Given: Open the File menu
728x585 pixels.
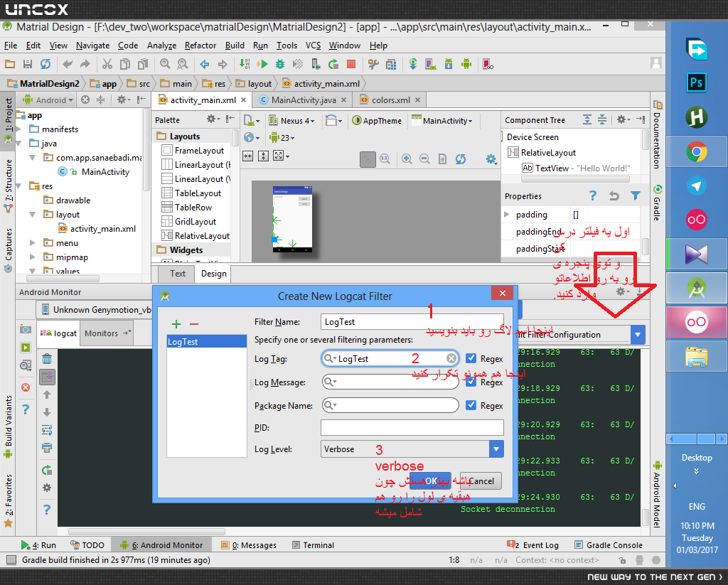Looking at the screenshot, I should [10, 45].
